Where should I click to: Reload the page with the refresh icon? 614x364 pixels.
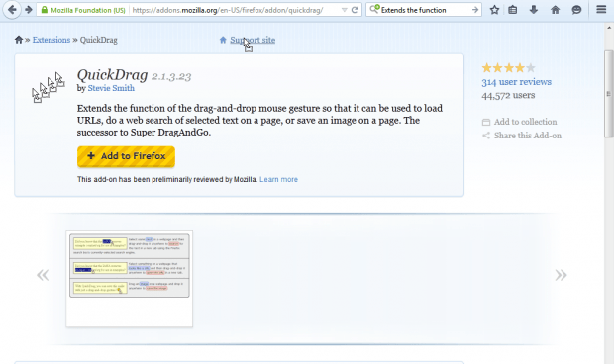(355, 10)
